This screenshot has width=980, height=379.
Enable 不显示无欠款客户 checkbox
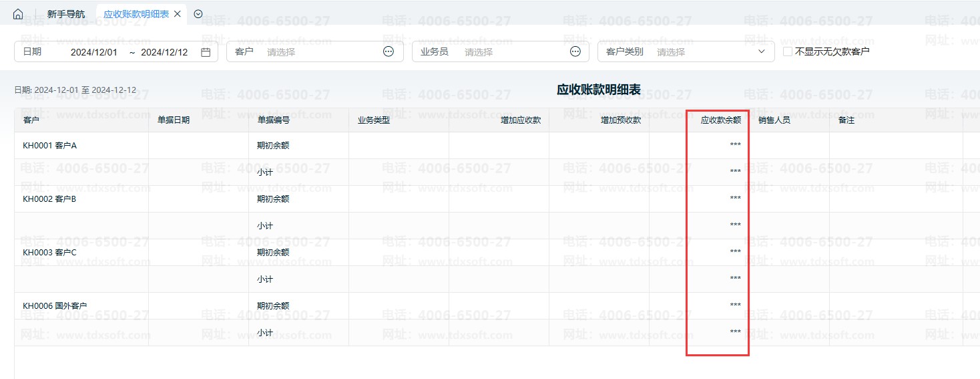[788, 51]
